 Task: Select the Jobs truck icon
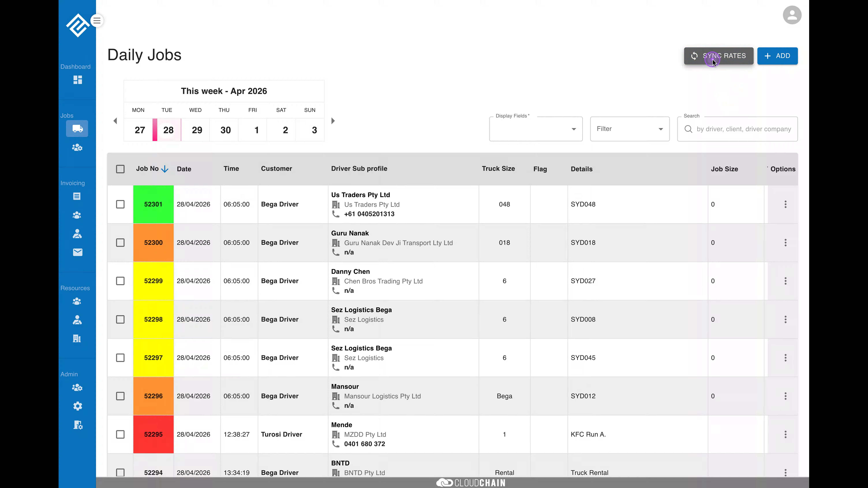click(x=77, y=129)
